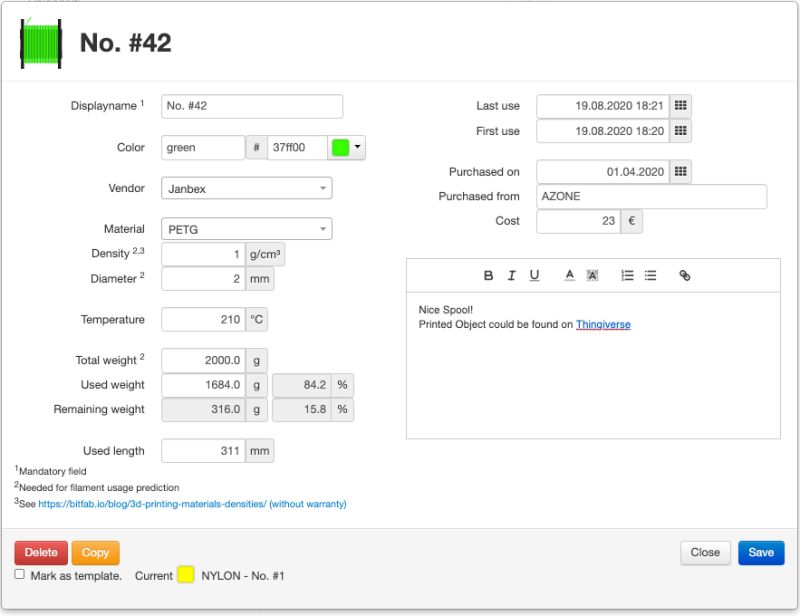The width and height of the screenshot is (800, 616).
Task: Click the 'NYLON - No. #1' current spool text
Action: pyautogui.click(x=243, y=576)
